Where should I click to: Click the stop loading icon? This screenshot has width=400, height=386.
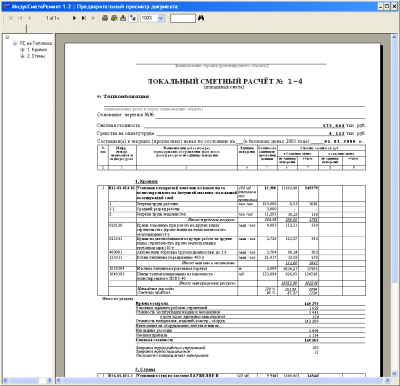click(93, 18)
